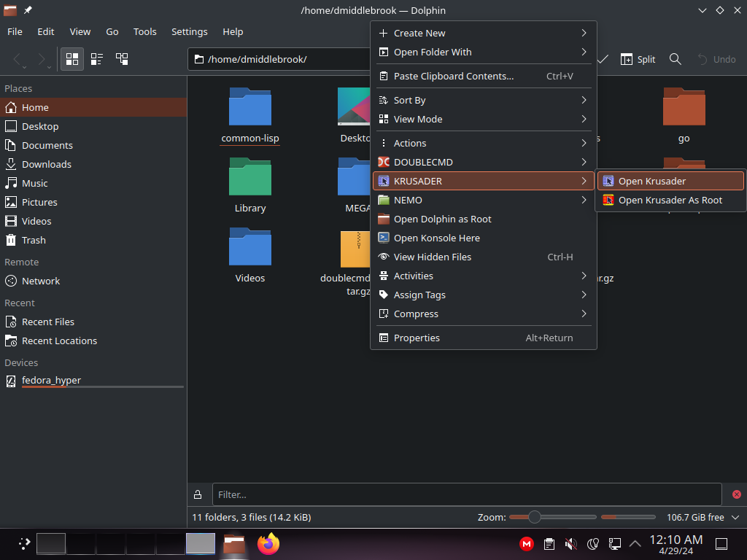Click the Show Desktop panel icon
This screenshot has height=560, width=747.
[721, 543]
